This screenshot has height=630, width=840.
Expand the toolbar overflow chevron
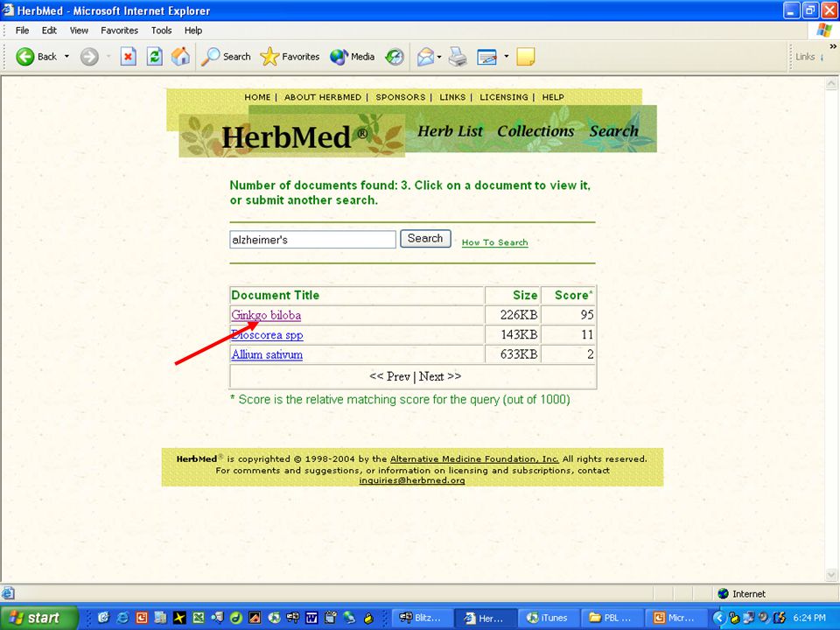833,46
